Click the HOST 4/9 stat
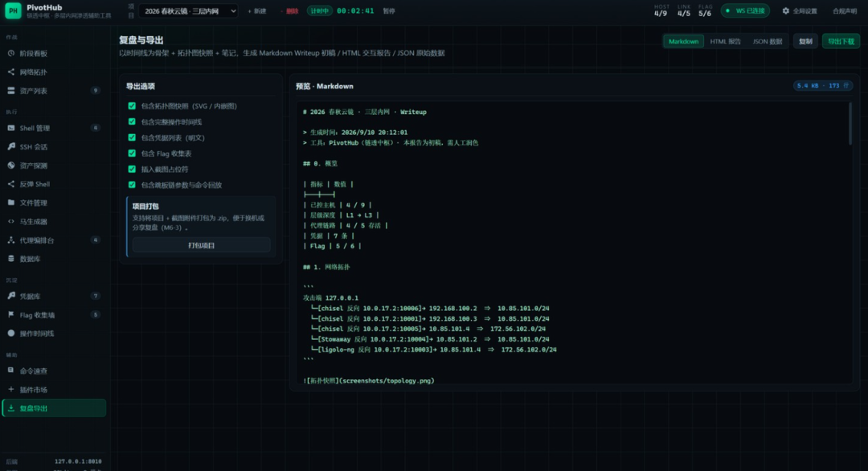The height and width of the screenshot is (471, 868). (x=661, y=10)
